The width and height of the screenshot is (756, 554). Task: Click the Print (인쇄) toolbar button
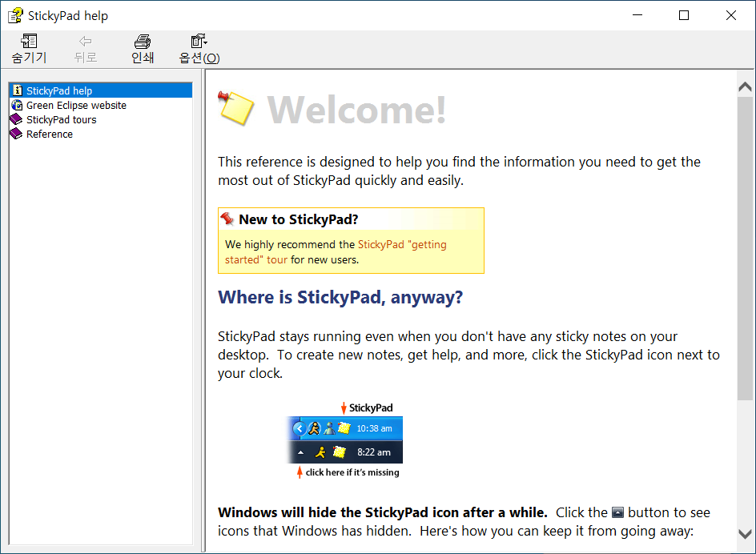pos(143,49)
